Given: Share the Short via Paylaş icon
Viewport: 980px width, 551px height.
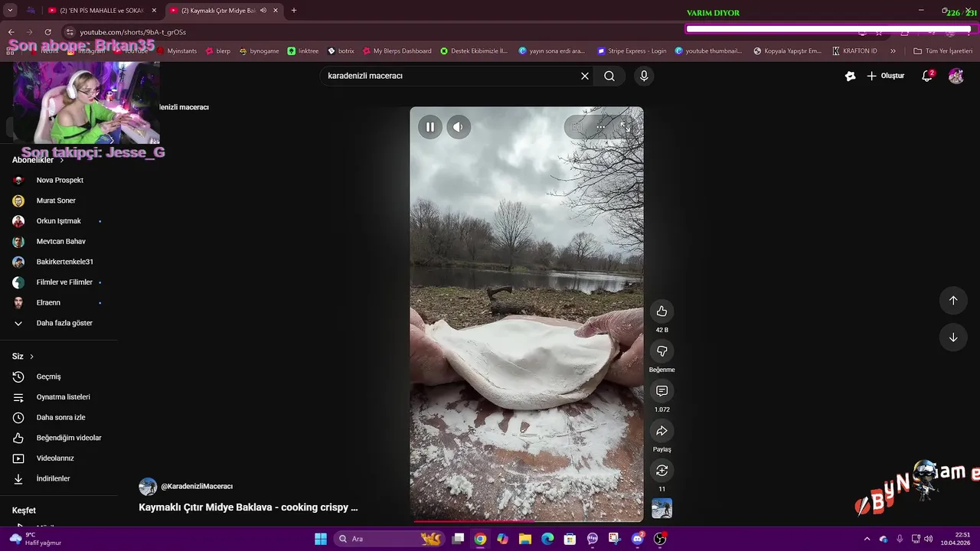Looking at the screenshot, I should pyautogui.click(x=661, y=430).
